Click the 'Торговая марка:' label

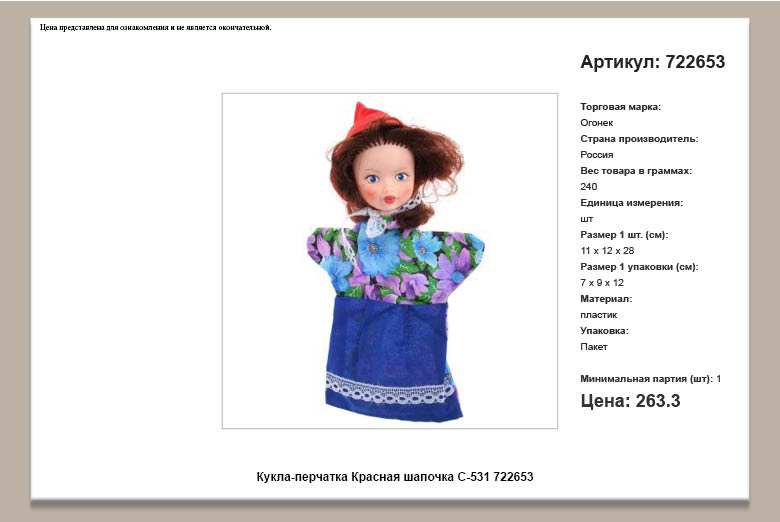tap(620, 106)
